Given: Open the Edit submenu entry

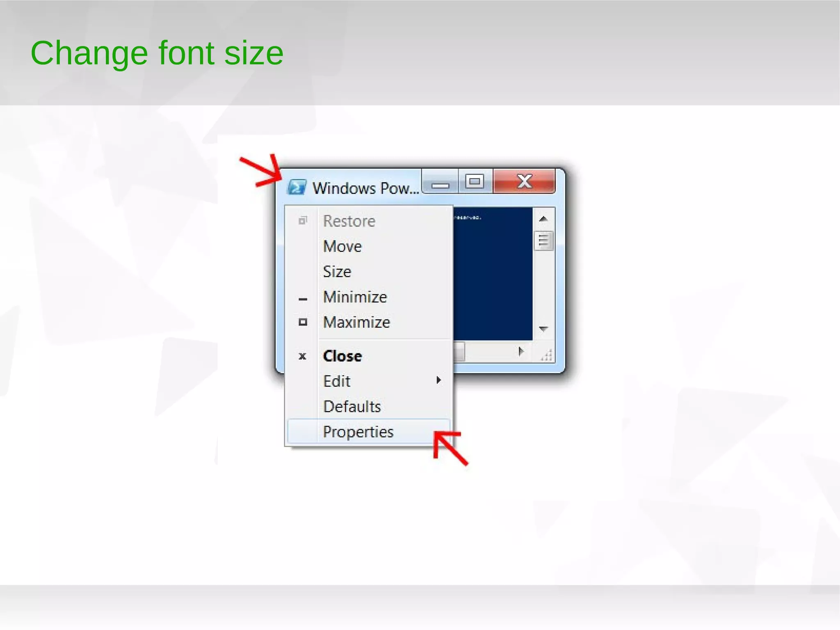Looking at the screenshot, I should [369, 381].
